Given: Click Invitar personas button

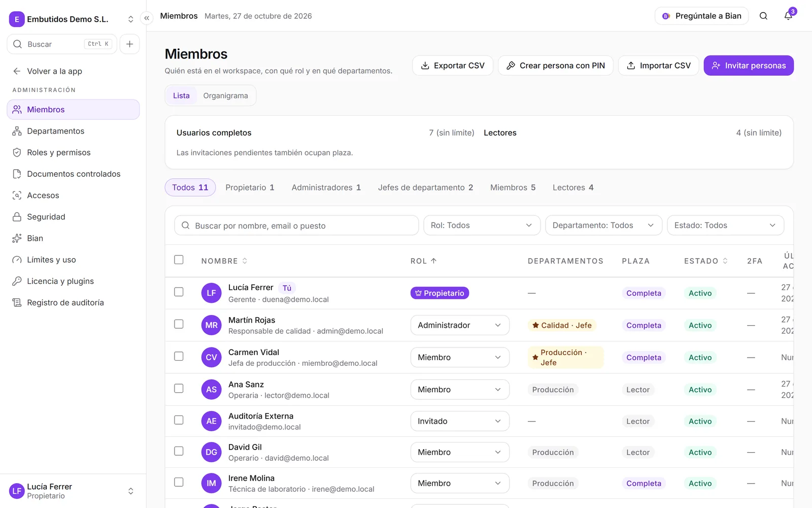Looking at the screenshot, I should point(749,66).
